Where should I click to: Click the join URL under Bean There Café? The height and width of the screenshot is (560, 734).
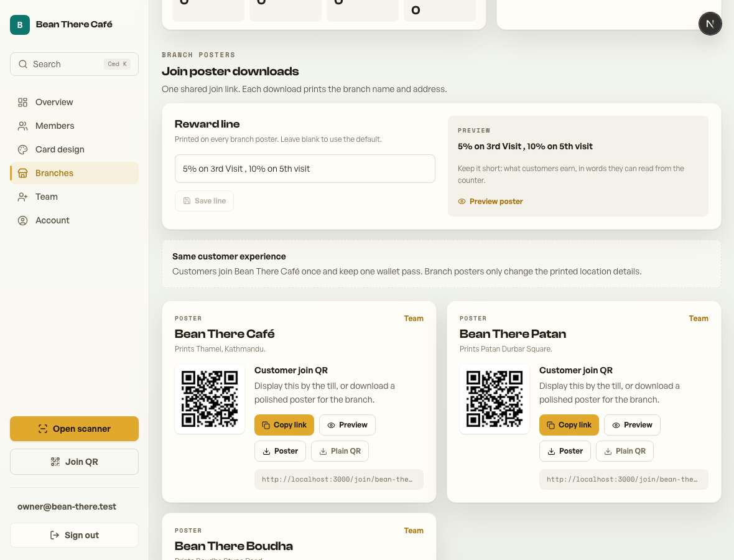339,480
